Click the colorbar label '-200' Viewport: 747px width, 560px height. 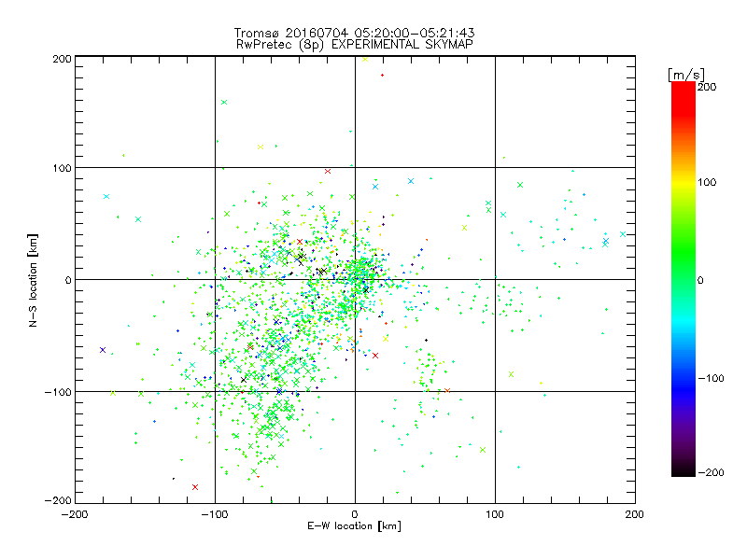[711, 473]
